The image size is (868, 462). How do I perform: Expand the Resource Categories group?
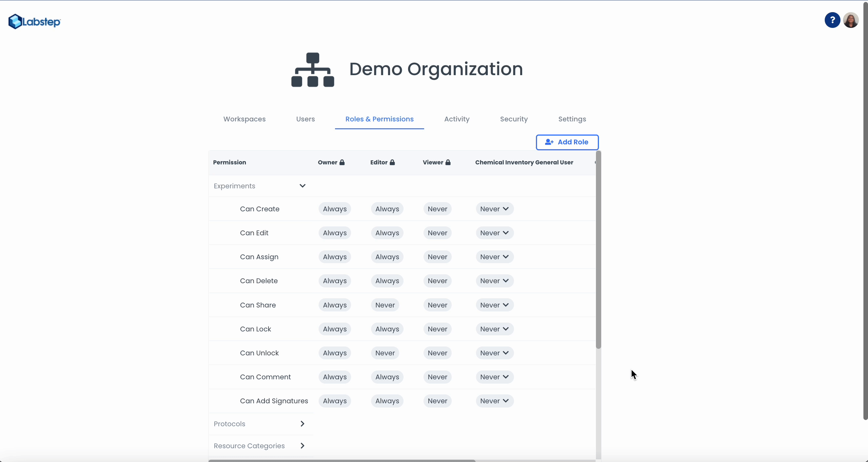[302, 446]
